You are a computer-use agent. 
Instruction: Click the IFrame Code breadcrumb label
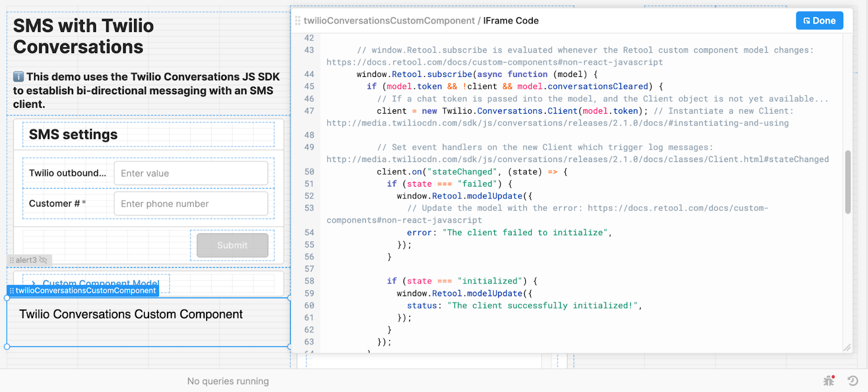[511, 21]
